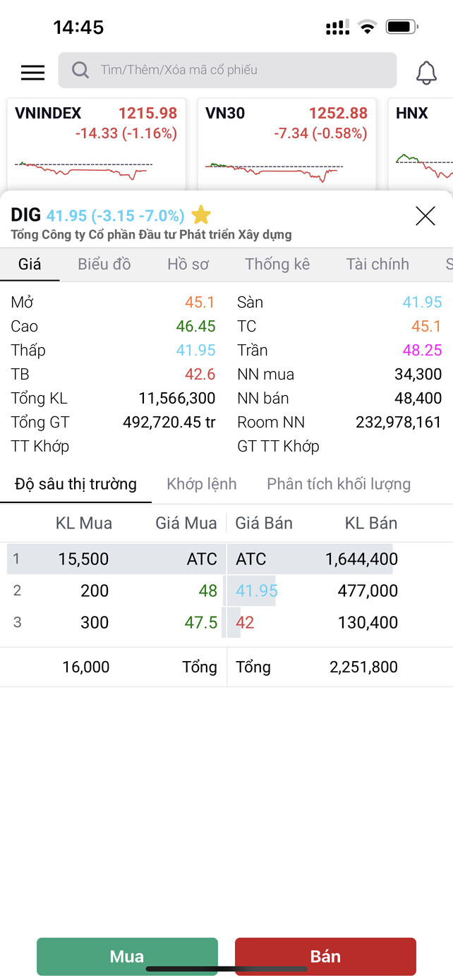Open the Tài chính tab
The height and width of the screenshot is (980, 453).
coord(377,264)
